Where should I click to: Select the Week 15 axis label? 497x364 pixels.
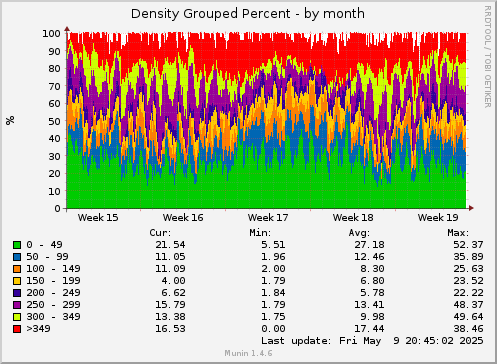coord(98,218)
